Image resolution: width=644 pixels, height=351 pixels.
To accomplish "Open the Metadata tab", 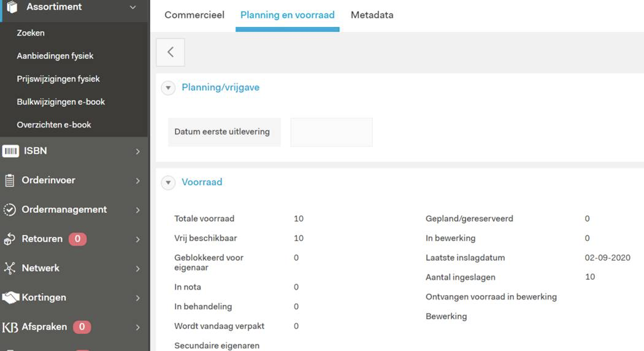I will pos(372,15).
